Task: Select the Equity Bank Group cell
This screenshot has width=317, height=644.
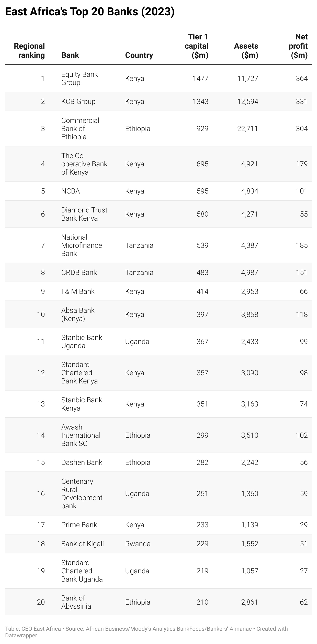Action: 79,78
